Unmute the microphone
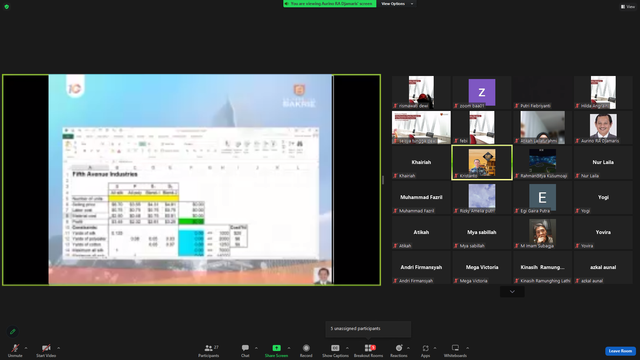The width and height of the screenshot is (640, 360). (15, 350)
